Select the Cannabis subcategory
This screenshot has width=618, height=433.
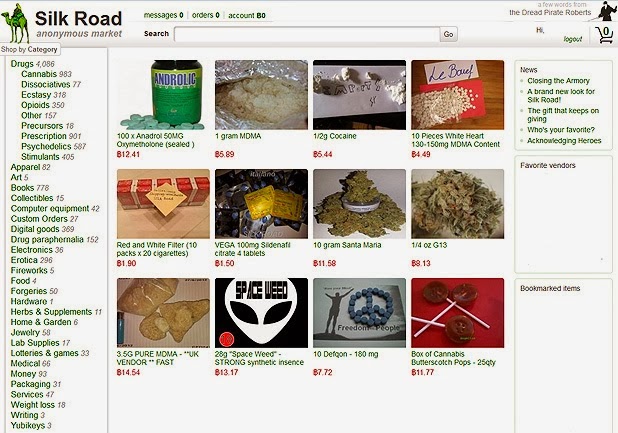tap(39, 74)
